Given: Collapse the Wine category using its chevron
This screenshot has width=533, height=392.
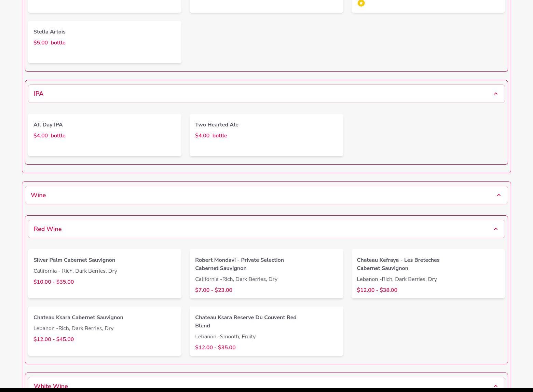Looking at the screenshot, I should pos(498,195).
